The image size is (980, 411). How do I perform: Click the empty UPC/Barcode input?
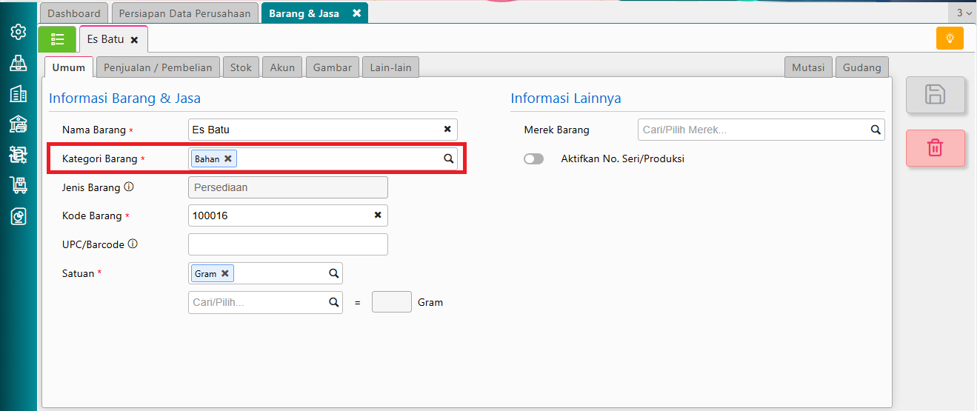[x=288, y=244]
